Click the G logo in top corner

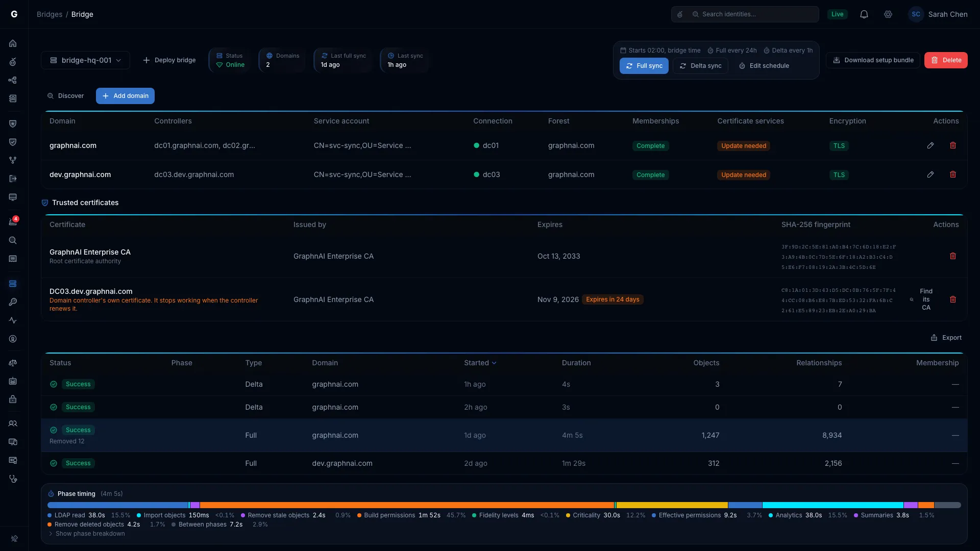tap(14, 14)
